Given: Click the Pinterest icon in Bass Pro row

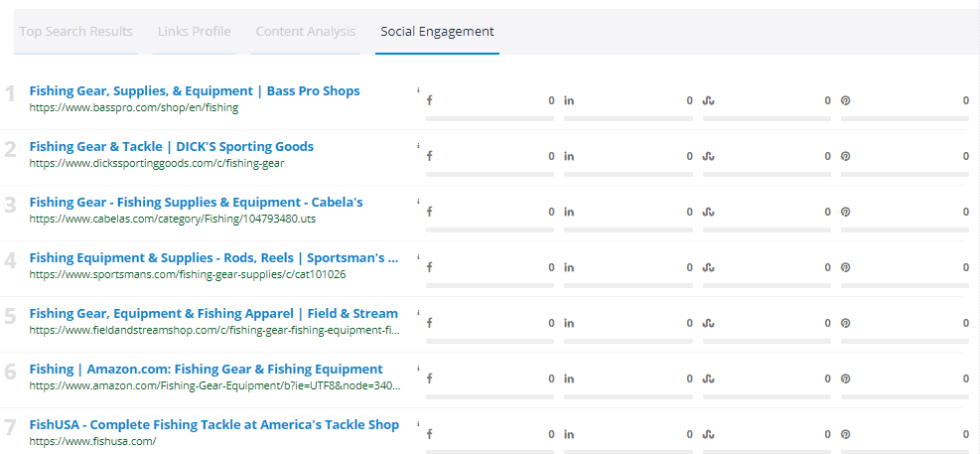Looking at the screenshot, I should tap(845, 100).
